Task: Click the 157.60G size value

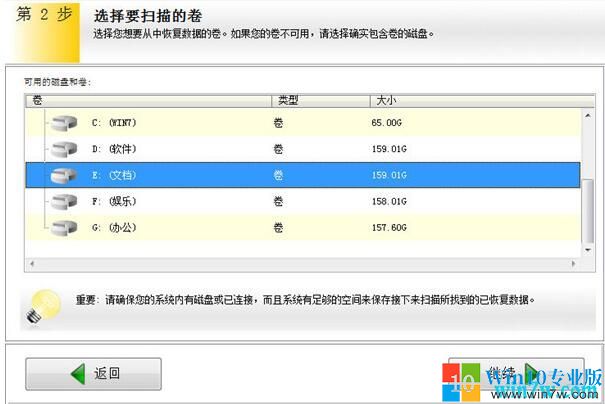Action: coord(389,228)
